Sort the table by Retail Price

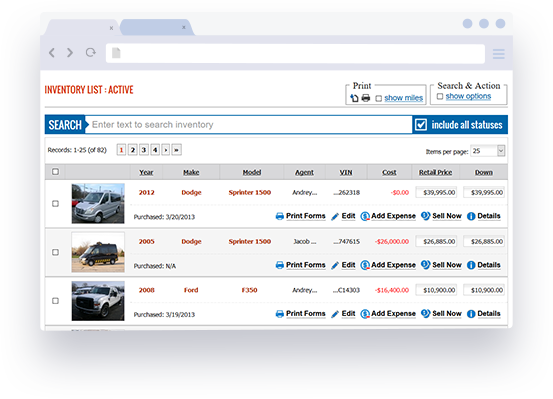[435, 173]
